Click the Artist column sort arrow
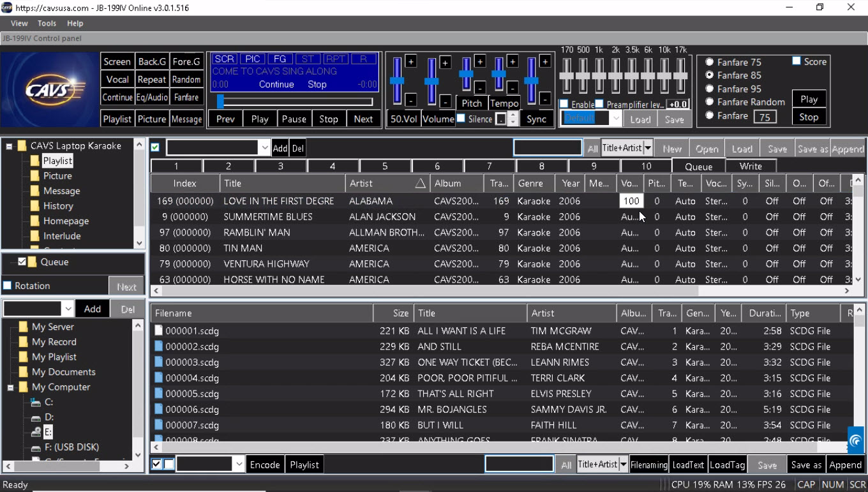 point(420,184)
